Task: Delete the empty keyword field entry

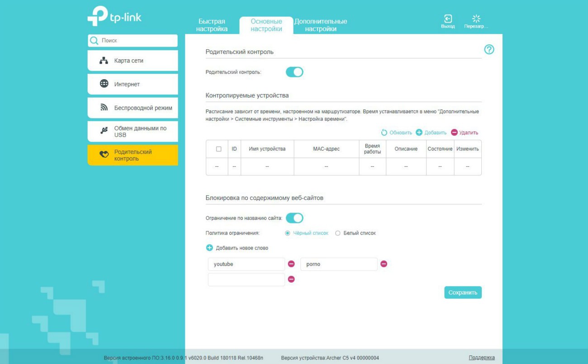Action: point(291,279)
